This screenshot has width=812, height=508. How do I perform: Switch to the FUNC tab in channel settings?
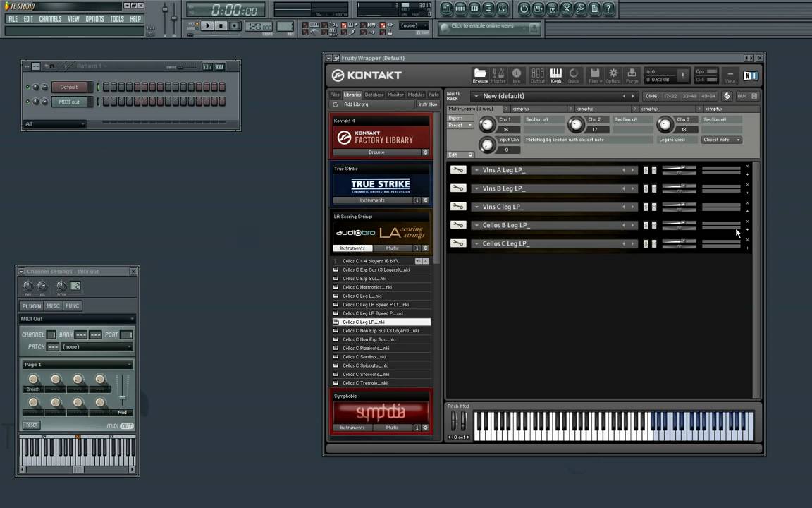(x=72, y=306)
